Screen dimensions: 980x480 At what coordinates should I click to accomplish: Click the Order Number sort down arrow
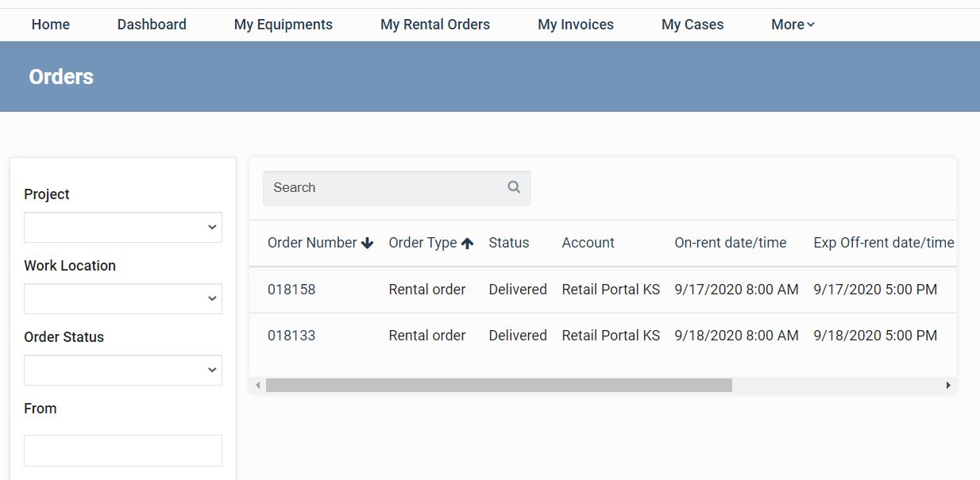click(367, 244)
